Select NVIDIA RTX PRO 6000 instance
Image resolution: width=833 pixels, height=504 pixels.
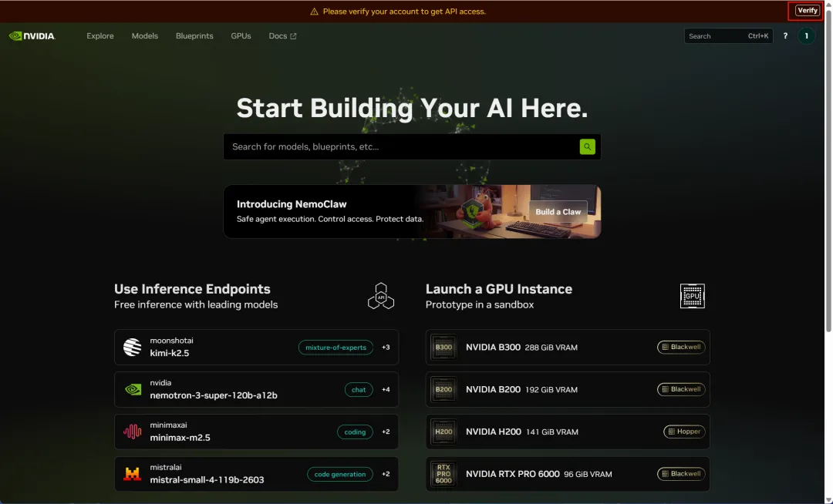pos(568,474)
